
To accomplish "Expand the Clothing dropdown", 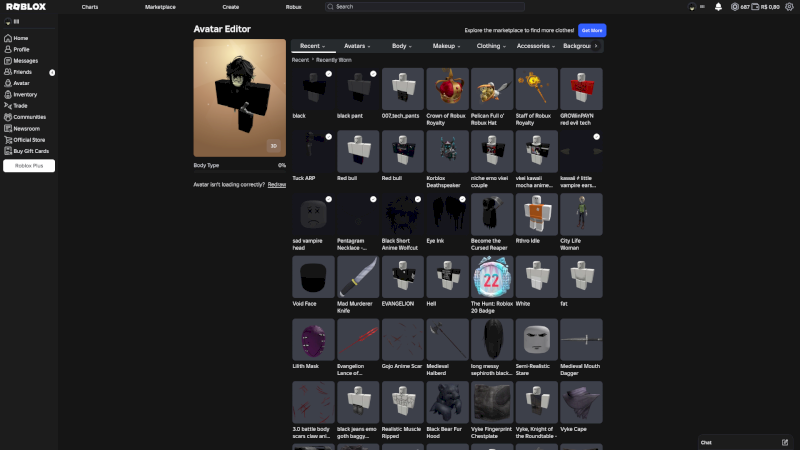I will tap(491, 46).
